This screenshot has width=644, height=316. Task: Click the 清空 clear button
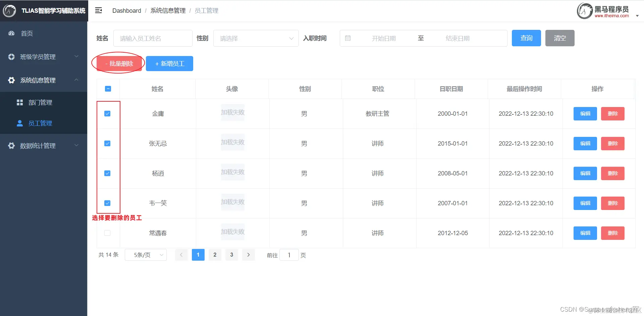(x=560, y=38)
